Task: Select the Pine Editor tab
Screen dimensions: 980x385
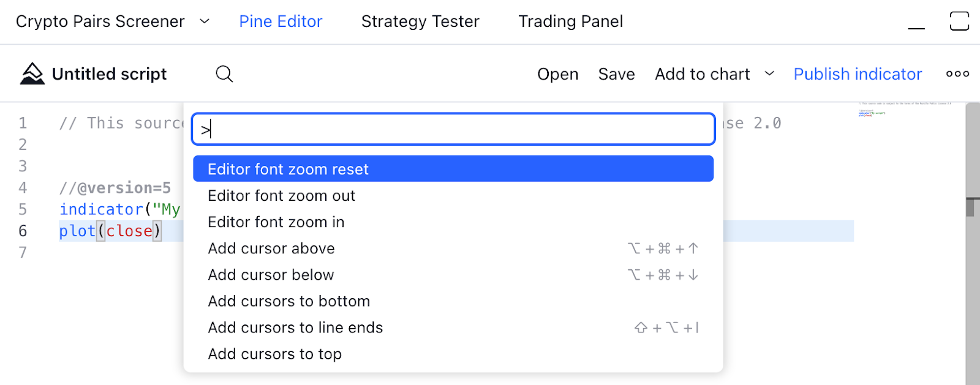Action: pyautogui.click(x=281, y=21)
